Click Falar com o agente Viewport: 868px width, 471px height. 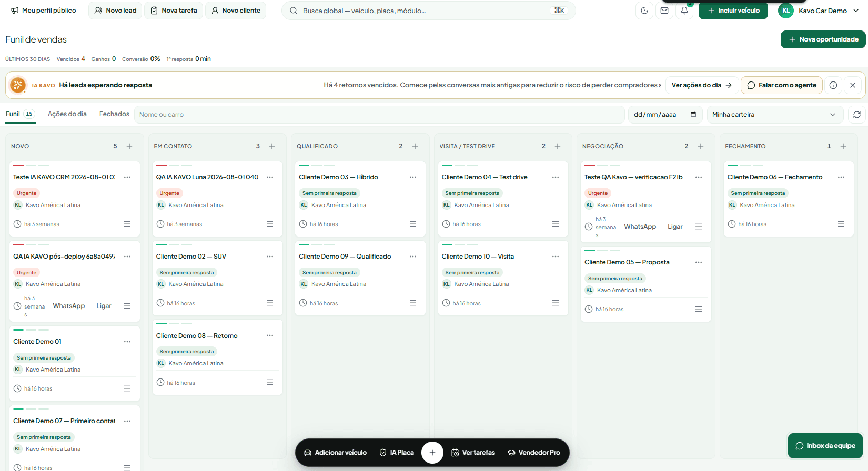[782, 85]
